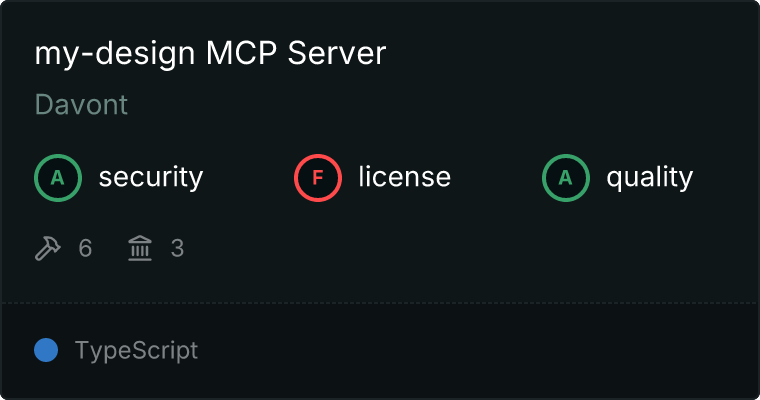This screenshot has height=400, width=760.
Task: Click the hammer tools icon
Action: [48, 248]
